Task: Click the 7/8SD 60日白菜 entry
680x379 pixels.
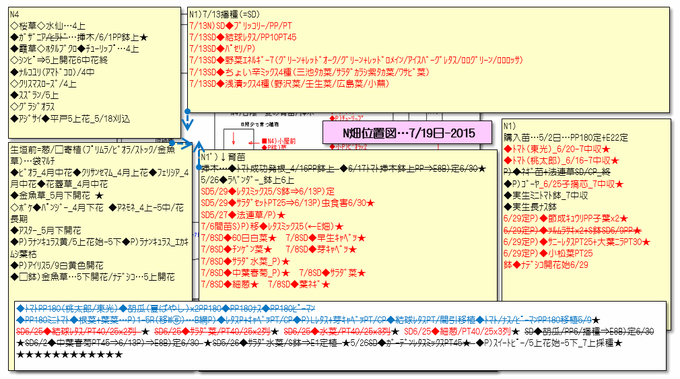Action: pyautogui.click(x=239, y=238)
